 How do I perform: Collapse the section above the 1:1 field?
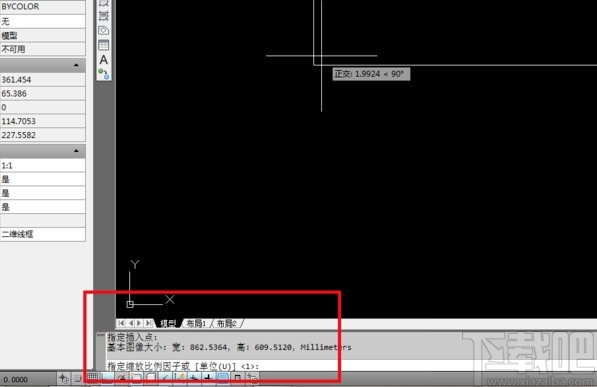point(76,151)
